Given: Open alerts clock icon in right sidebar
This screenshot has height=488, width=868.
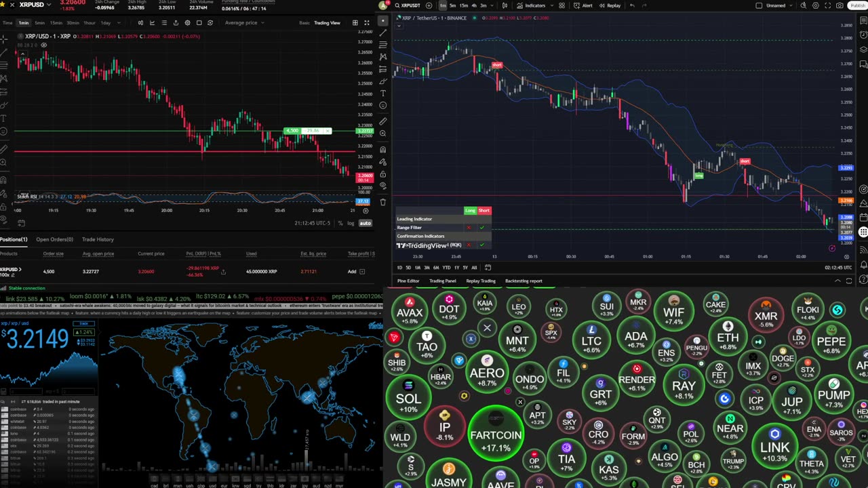Looking at the screenshot, I should 863,35.
